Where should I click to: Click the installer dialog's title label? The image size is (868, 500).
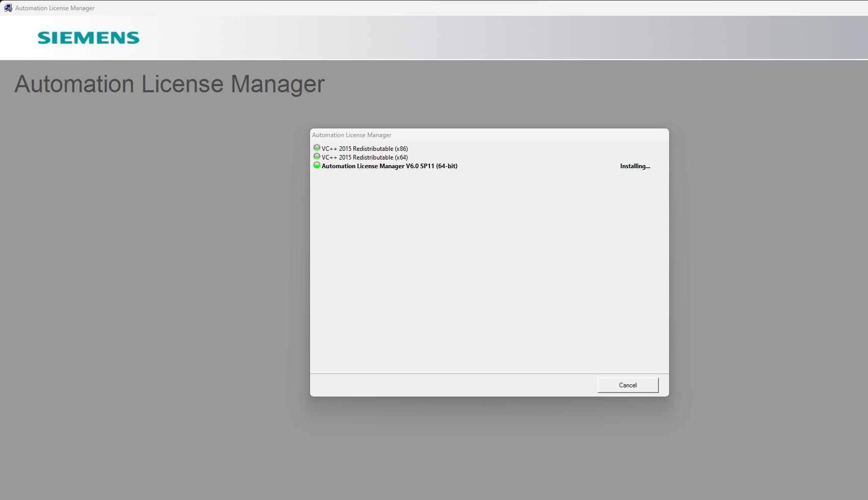352,135
